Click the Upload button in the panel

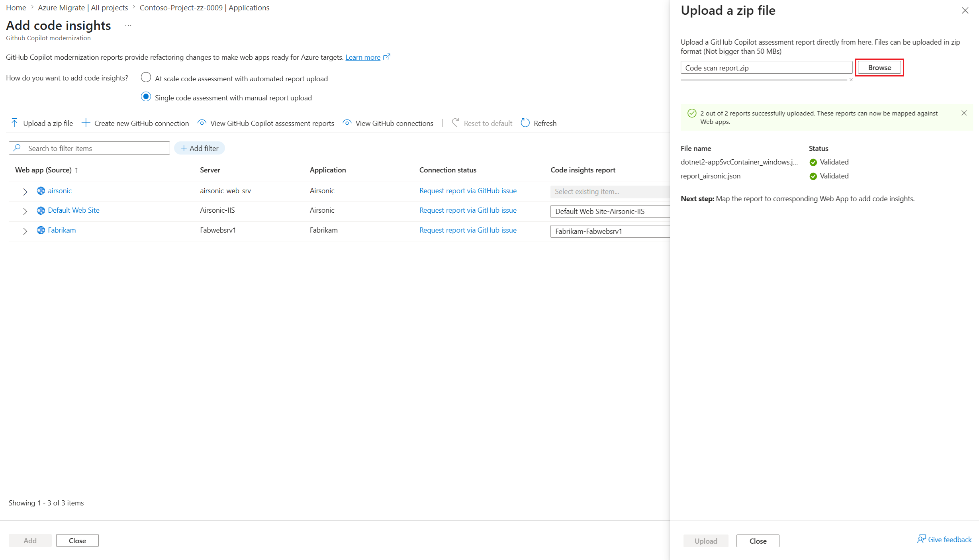(x=706, y=541)
